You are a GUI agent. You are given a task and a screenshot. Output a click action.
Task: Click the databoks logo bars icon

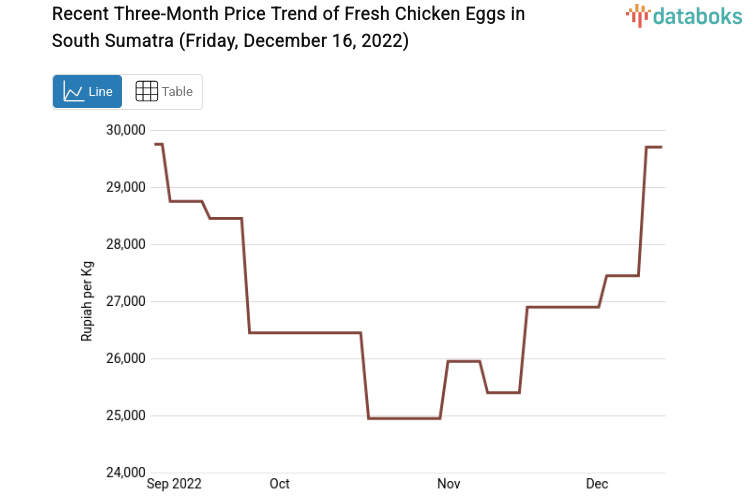[x=637, y=15]
